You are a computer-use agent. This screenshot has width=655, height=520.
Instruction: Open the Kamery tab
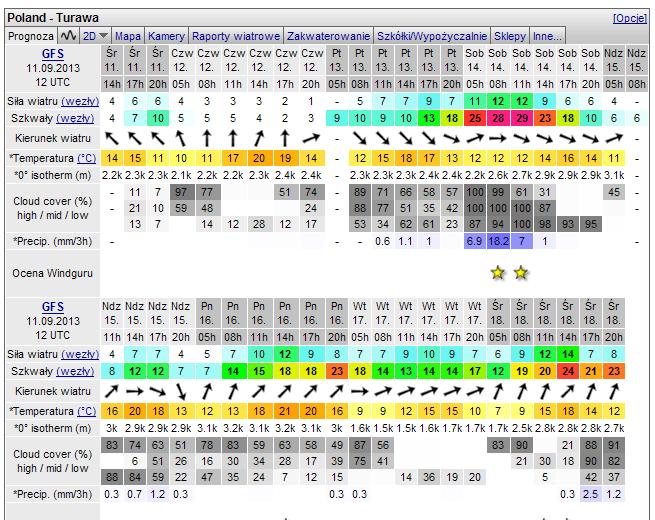(166, 36)
